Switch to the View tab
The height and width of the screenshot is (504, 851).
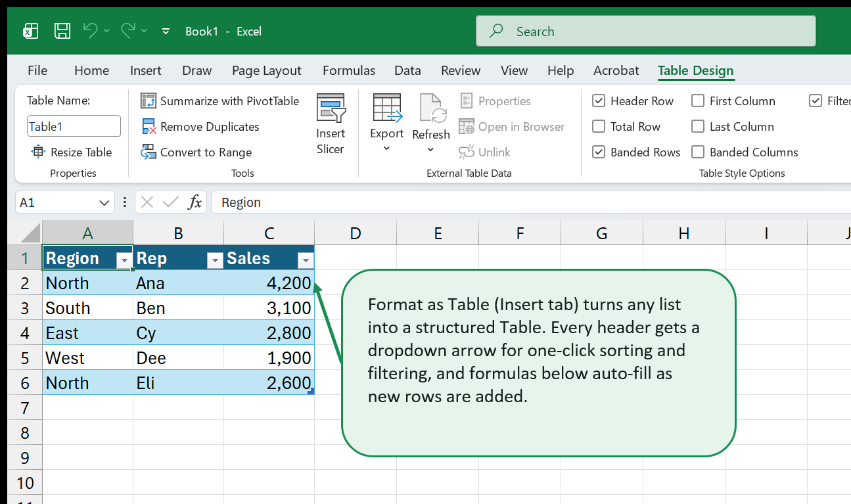(514, 70)
